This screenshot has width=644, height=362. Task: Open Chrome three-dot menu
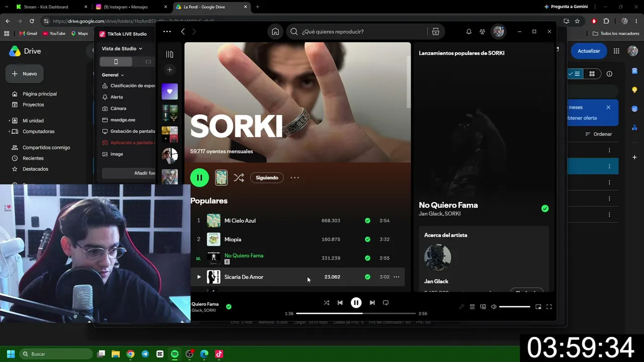coord(636,21)
